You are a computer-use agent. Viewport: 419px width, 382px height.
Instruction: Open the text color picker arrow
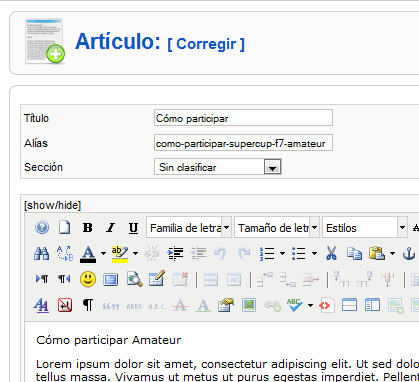[103, 254]
